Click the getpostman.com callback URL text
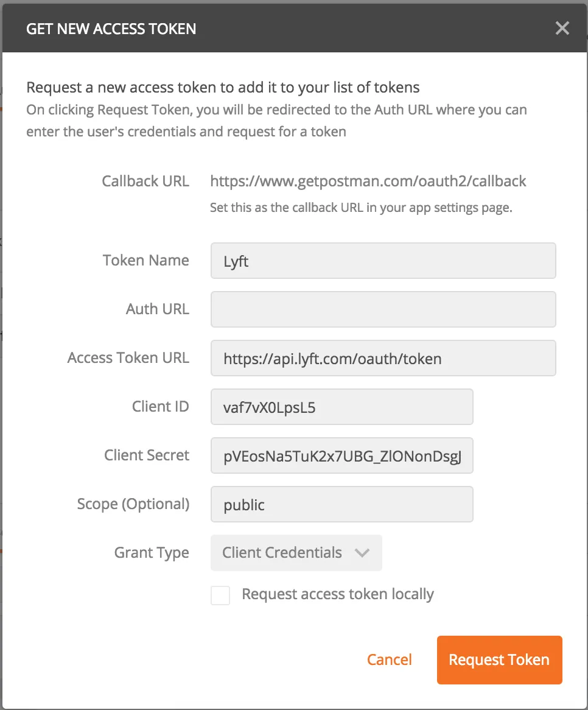The image size is (588, 710). (368, 181)
